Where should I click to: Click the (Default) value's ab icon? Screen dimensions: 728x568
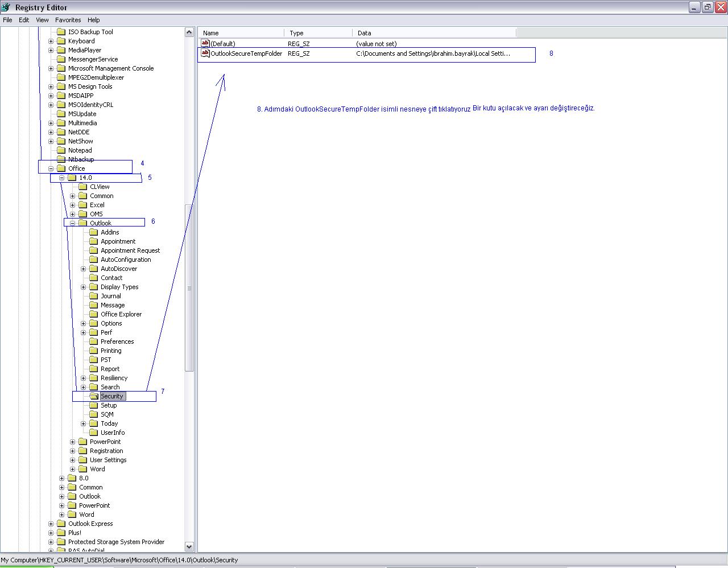[205, 43]
